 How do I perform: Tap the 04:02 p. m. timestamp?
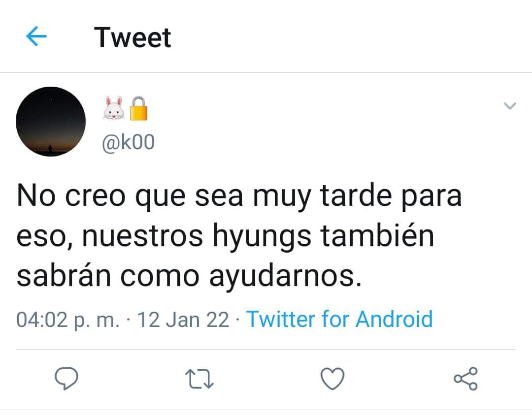click(68, 320)
